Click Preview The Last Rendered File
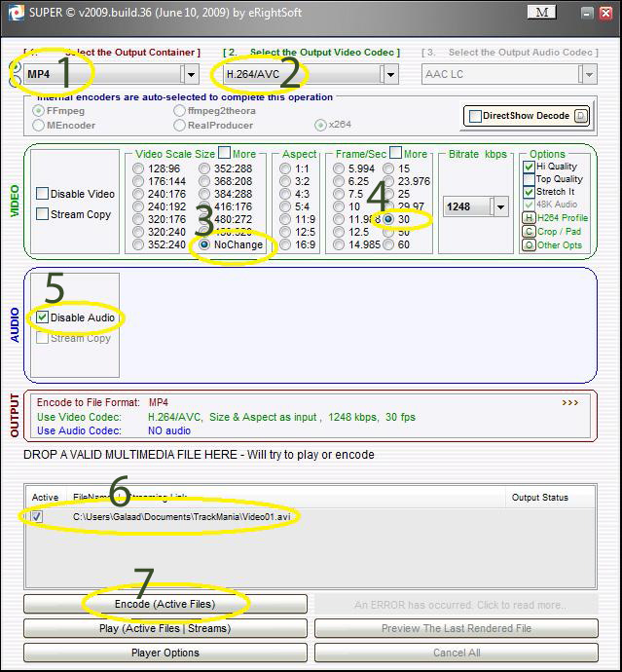The width and height of the screenshot is (622, 672). pos(457,628)
